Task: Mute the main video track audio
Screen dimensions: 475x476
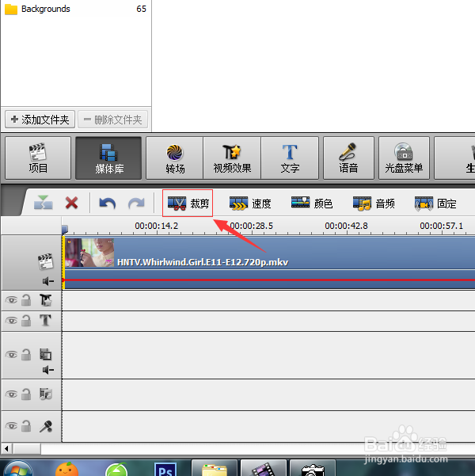Action: click(x=48, y=281)
